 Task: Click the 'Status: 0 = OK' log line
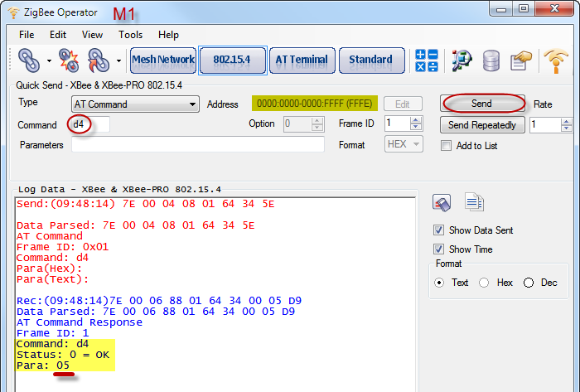point(63,355)
